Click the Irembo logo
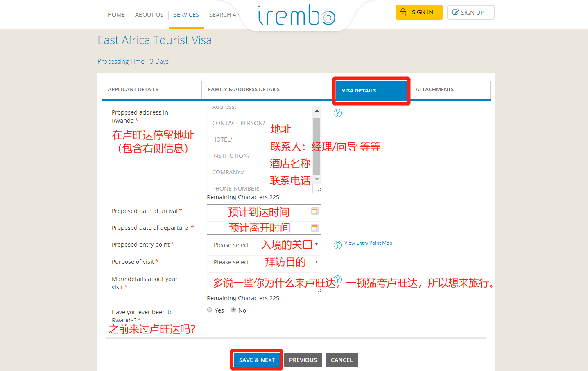 click(x=296, y=15)
